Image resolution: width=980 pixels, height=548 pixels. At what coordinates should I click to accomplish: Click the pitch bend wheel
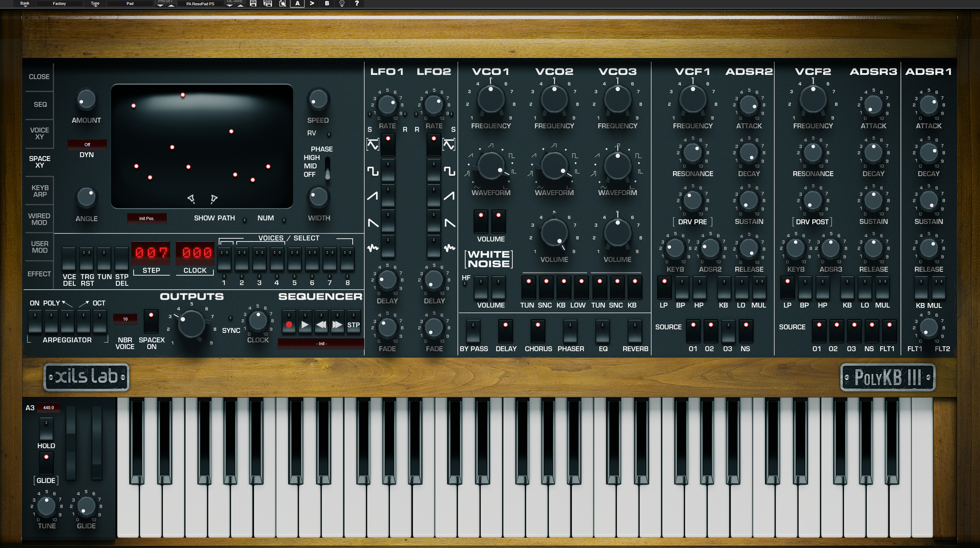(71, 443)
